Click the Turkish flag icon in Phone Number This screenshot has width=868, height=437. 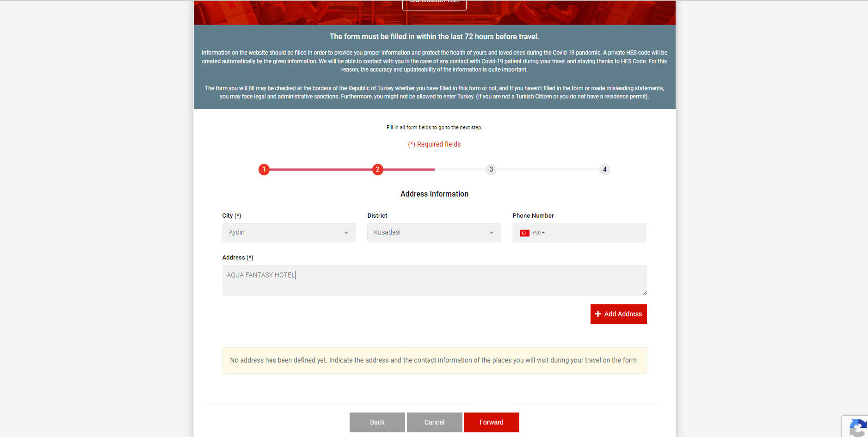tap(524, 233)
